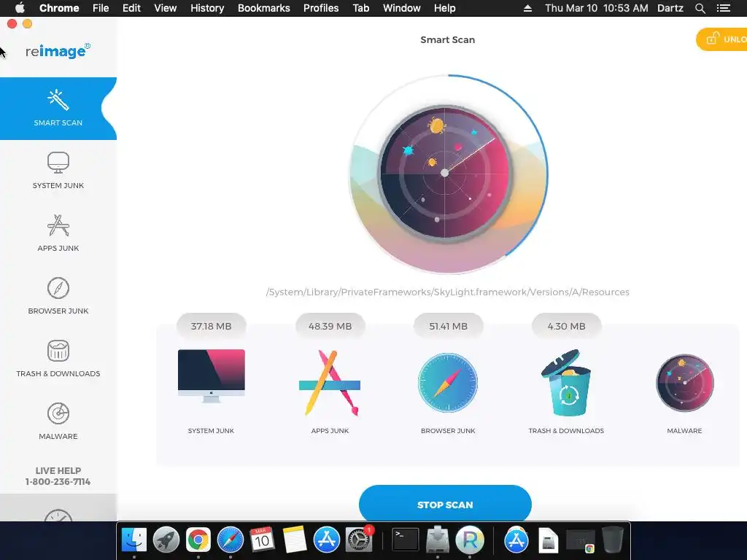
Task: Open Calendar from the Dock
Action: pos(262,540)
